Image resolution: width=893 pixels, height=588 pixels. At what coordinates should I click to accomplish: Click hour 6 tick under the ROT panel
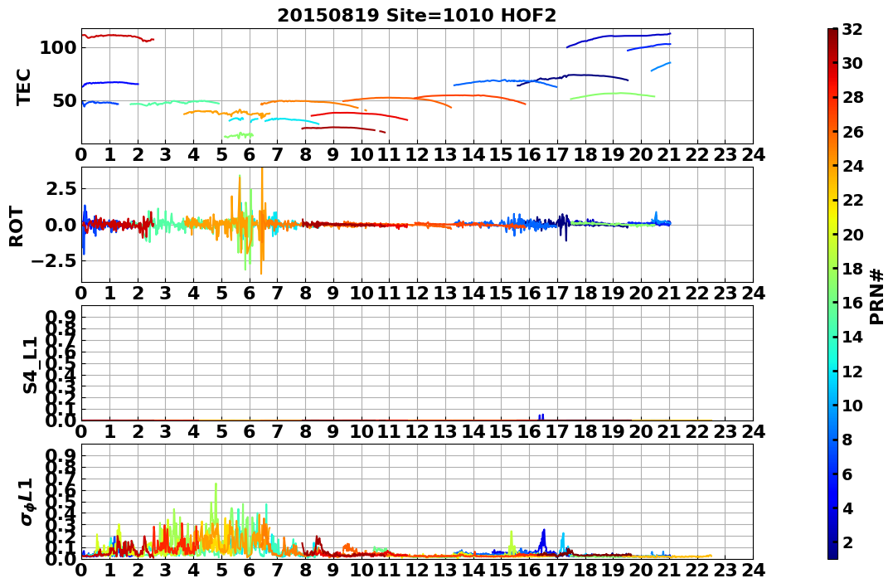coord(249,293)
